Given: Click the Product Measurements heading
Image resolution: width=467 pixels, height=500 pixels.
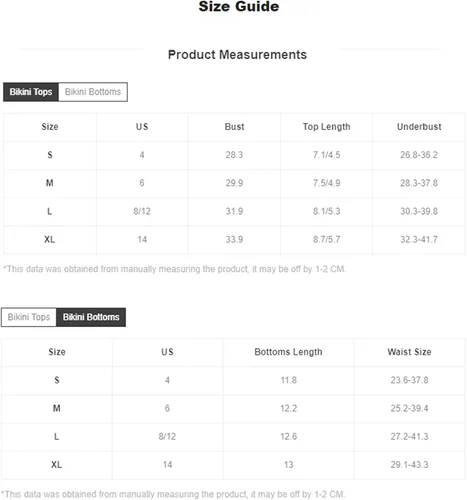Looking at the screenshot, I should [x=237, y=55].
